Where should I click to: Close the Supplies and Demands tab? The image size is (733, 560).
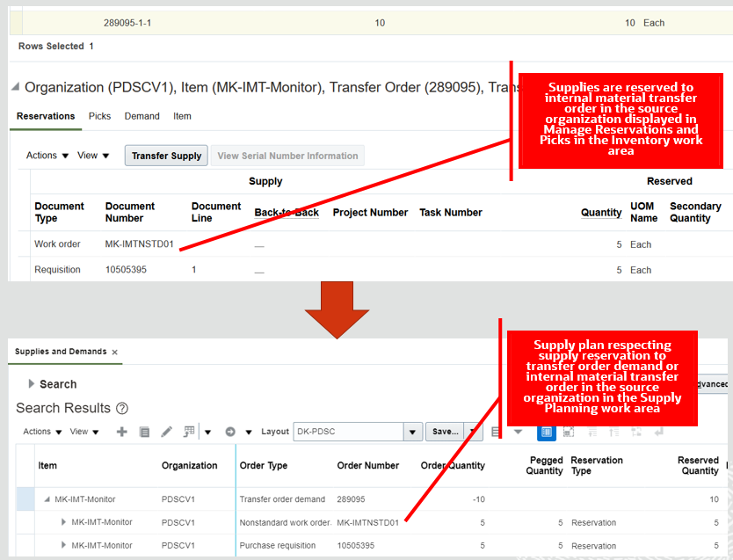click(x=114, y=352)
